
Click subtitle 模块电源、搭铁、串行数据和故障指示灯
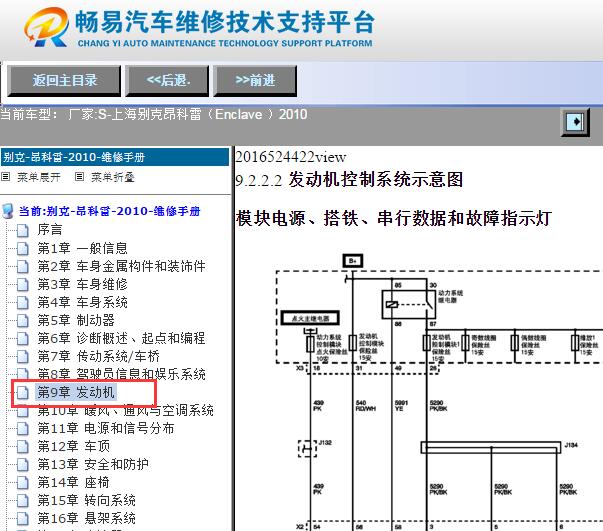pos(394,218)
